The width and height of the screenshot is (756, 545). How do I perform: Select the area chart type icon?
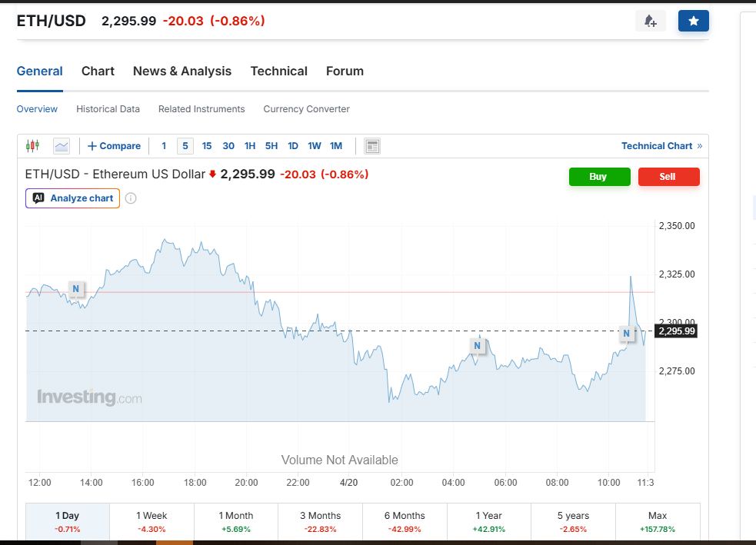click(62, 146)
